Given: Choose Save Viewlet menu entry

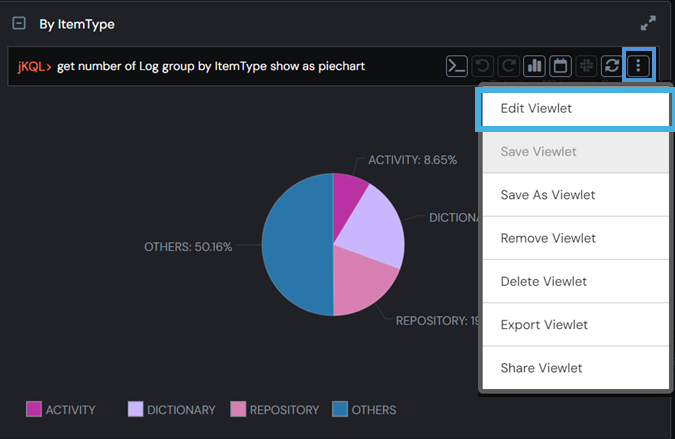Looking at the screenshot, I should pyautogui.click(x=576, y=152).
